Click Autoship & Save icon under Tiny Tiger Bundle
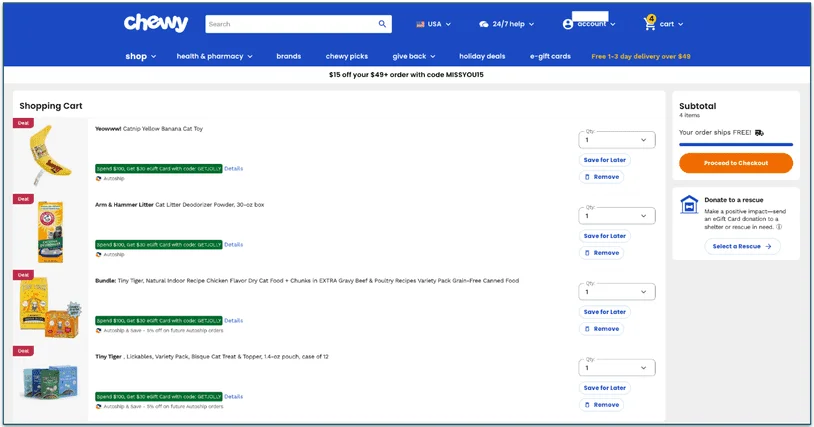The width and height of the screenshot is (814, 427). point(98,330)
